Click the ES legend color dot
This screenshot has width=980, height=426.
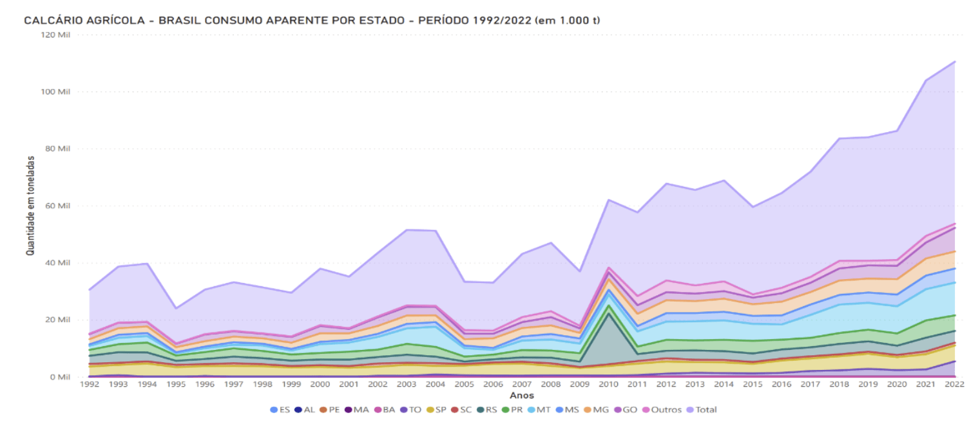pyautogui.click(x=273, y=410)
